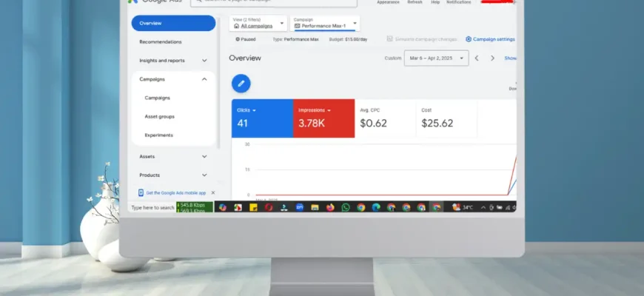Viewport: 644px width, 296px height.
Task: Go to the next date range with the right arrow
Action: click(492, 58)
